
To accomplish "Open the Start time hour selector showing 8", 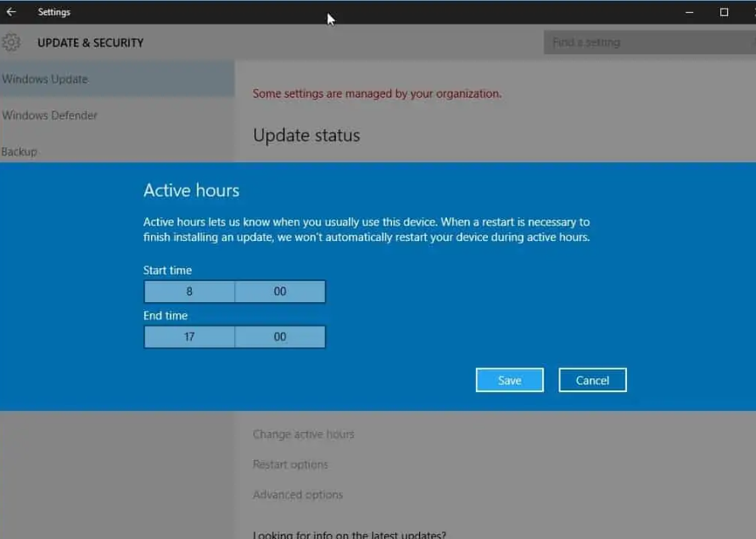I will coord(189,291).
